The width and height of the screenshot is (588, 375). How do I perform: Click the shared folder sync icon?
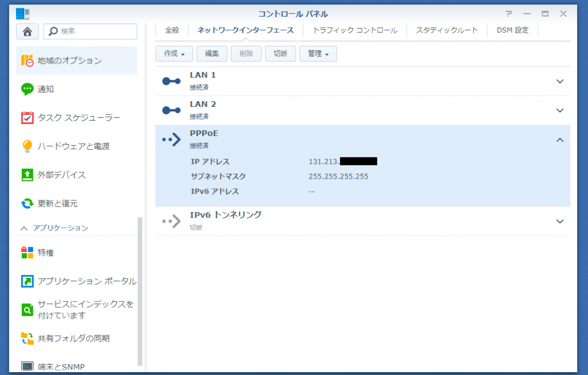point(27,338)
